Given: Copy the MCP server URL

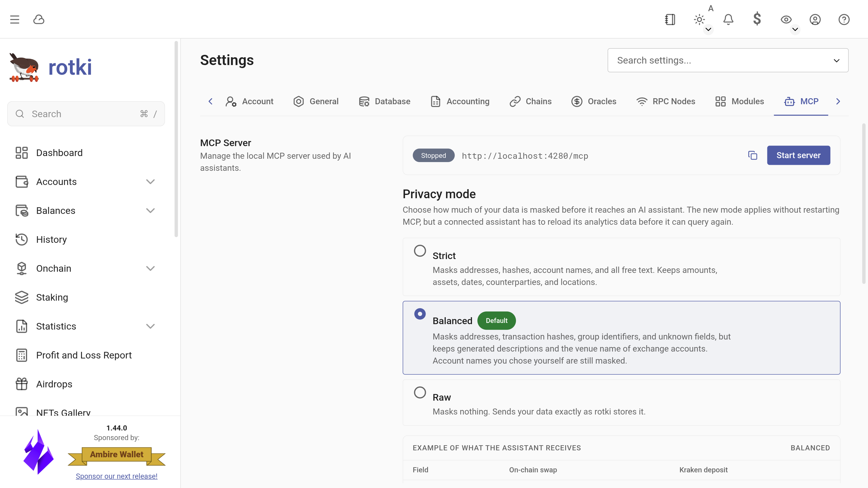Looking at the screenshot, I should (753, 155).
